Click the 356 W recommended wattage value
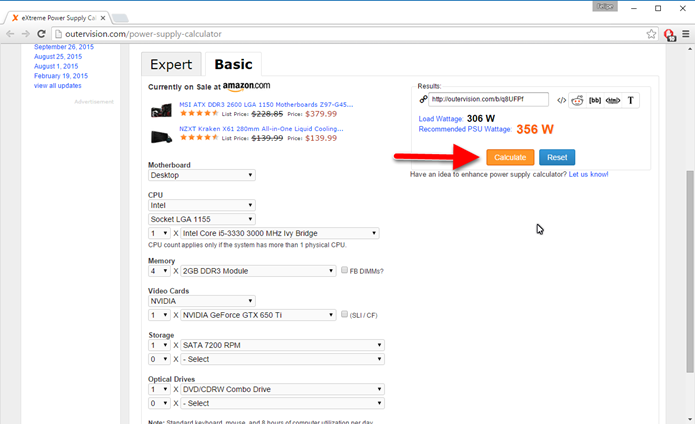 tap(535, 129)
